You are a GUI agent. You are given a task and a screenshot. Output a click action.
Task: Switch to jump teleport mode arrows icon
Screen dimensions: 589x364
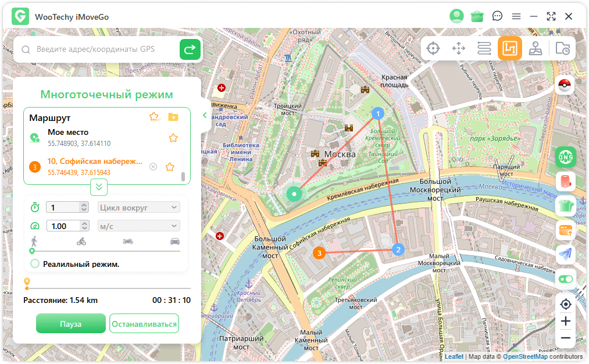pyautogui.click(x=459, y=48)
